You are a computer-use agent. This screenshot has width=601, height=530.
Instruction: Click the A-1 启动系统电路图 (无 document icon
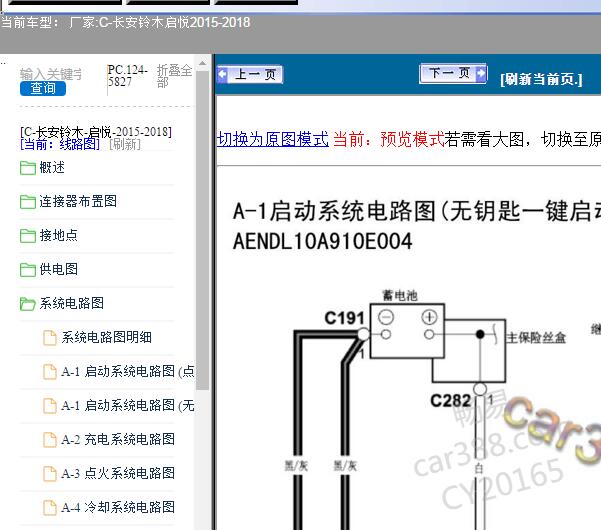[50, 405]
